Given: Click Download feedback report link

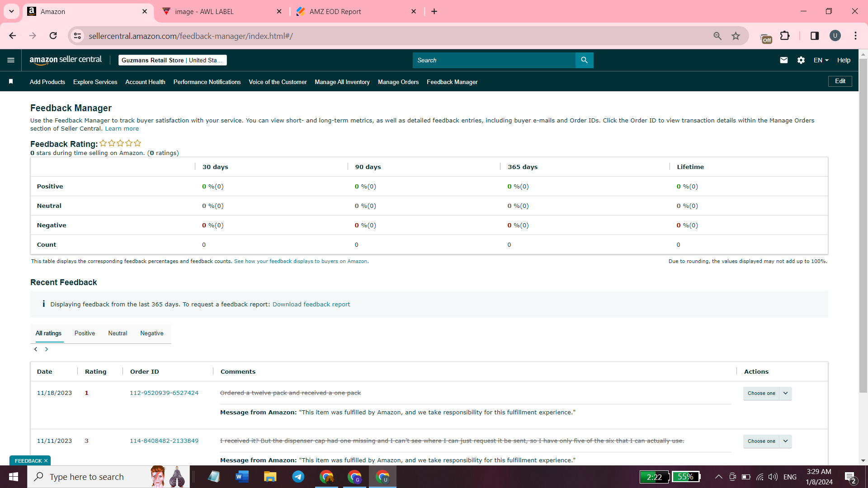Looking at the screenshot, I should pyautogui.click(x=311, y=304).
